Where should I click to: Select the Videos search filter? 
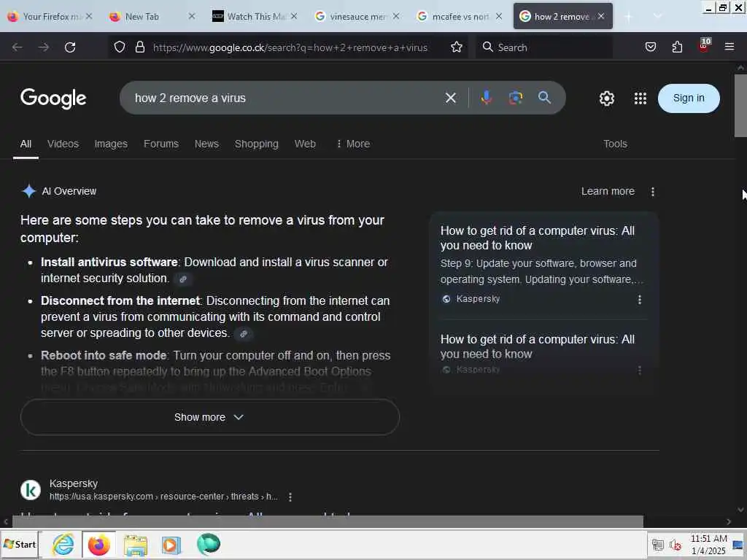[63, 144]
